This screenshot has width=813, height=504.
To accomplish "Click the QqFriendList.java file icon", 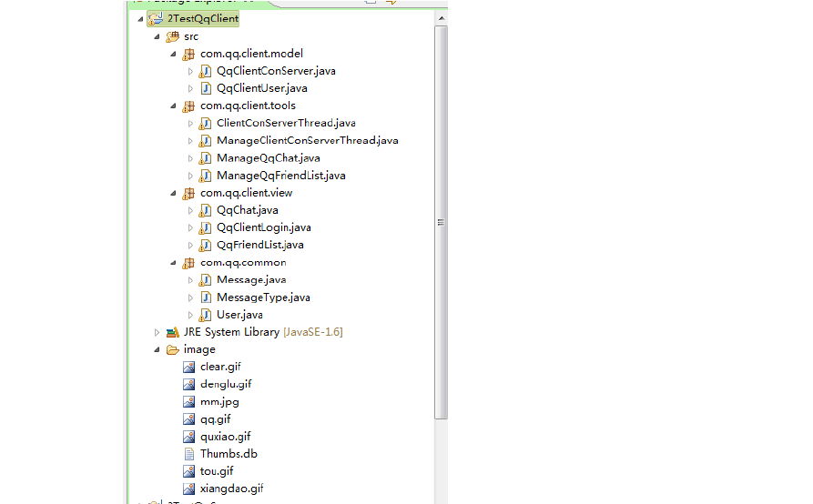I will [x=206, y=245].
